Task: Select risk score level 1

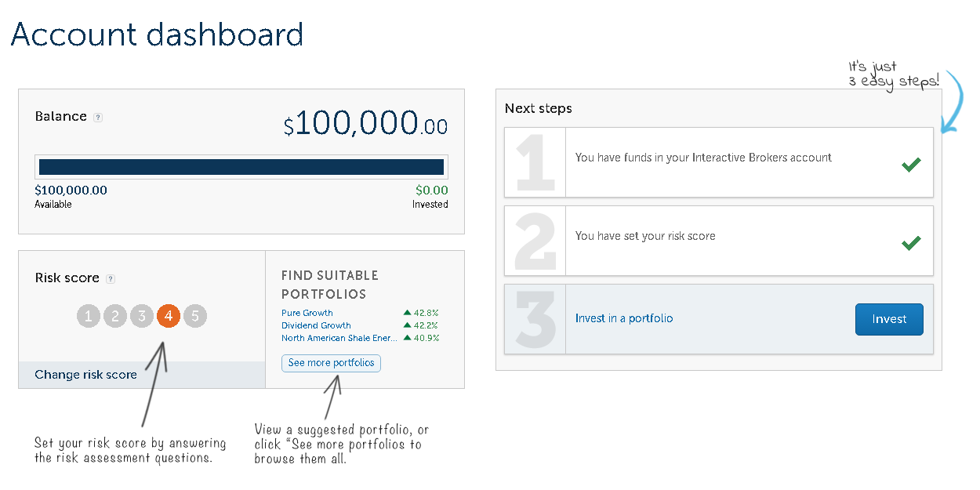Action: pyautogui.click(x=88, y=317)
